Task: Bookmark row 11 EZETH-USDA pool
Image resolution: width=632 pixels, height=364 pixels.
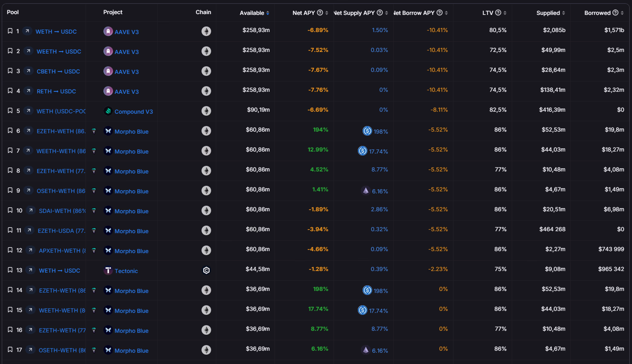Action: pos(10,230)
